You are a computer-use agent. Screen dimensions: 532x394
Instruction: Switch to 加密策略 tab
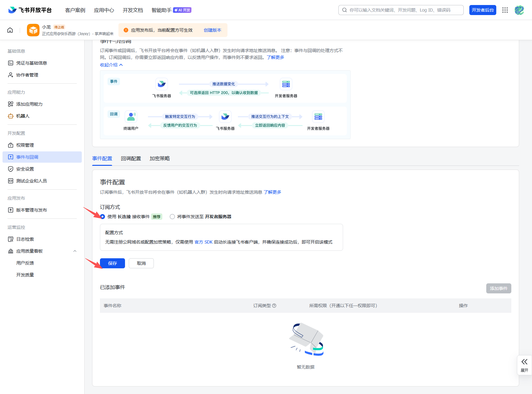point(160,159)
